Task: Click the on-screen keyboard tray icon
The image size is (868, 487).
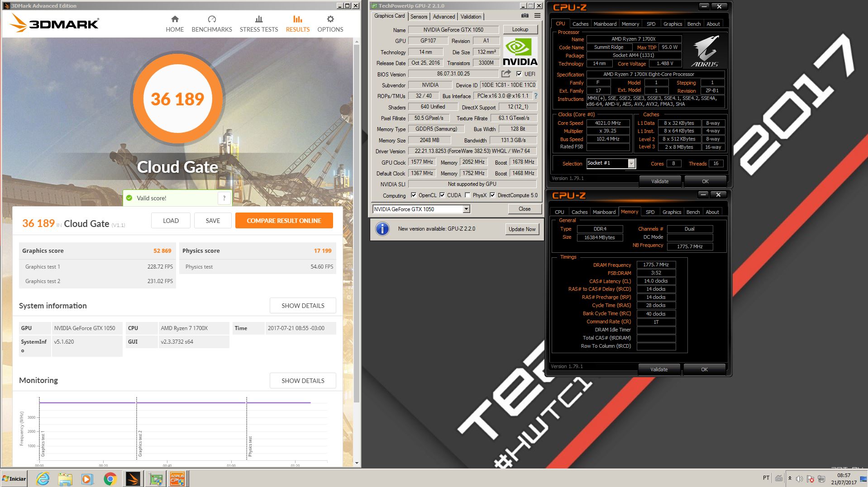Action: click(779, 478)
